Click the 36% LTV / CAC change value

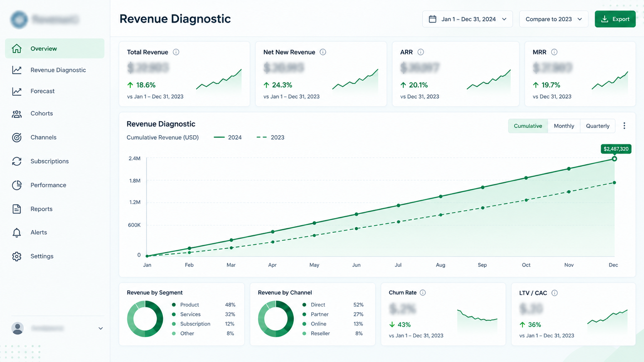point(530,325)
